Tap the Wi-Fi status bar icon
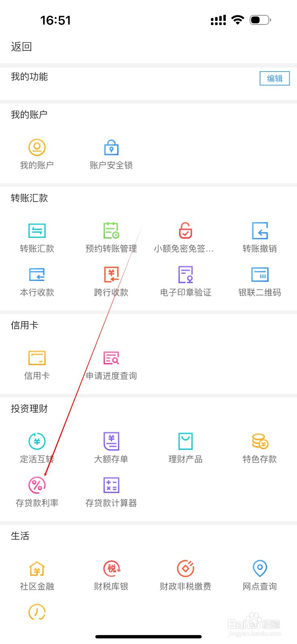This screenshot has width=297, height=644. 238,20
